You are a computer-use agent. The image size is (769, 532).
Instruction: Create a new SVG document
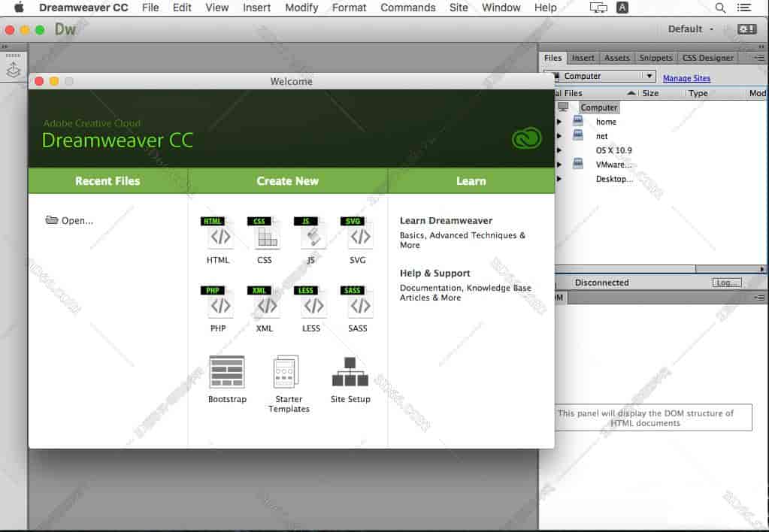coord(359,235)
